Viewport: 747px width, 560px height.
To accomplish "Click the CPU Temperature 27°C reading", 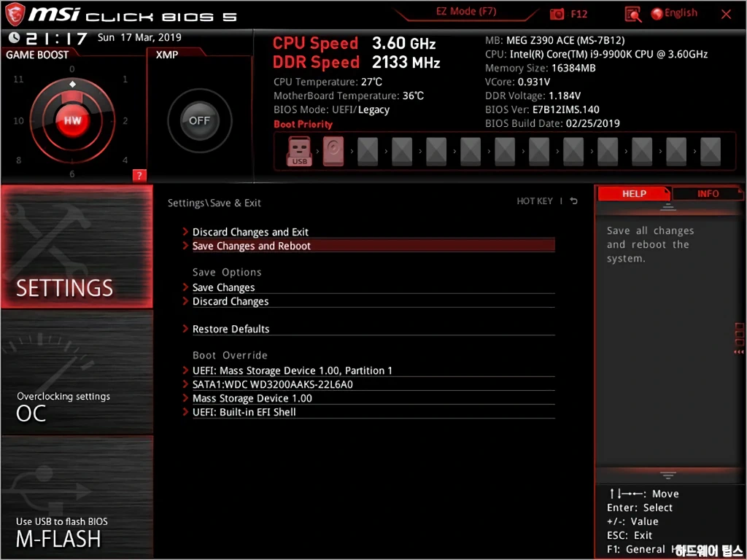I will pos(328,82).
